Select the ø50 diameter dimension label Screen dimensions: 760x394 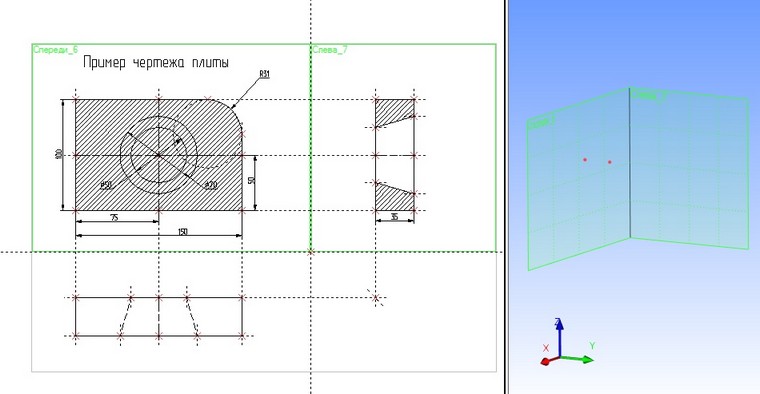tap(106, 186)
